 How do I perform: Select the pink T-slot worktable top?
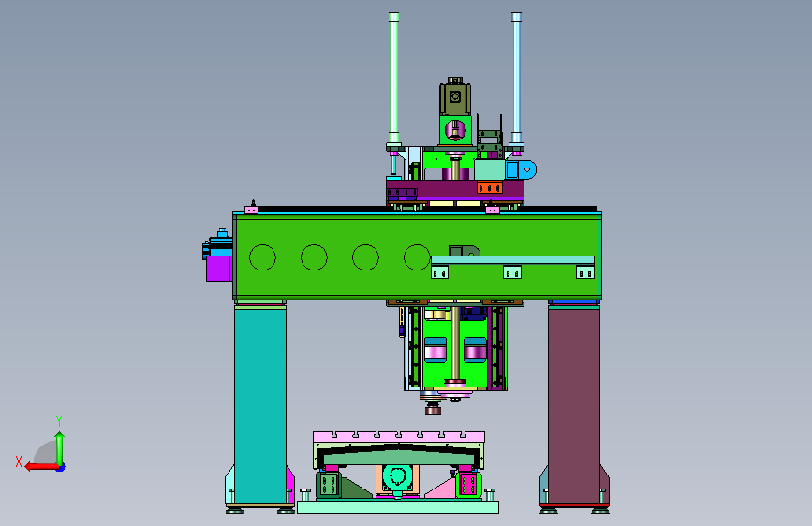click(x=399, y=437)
